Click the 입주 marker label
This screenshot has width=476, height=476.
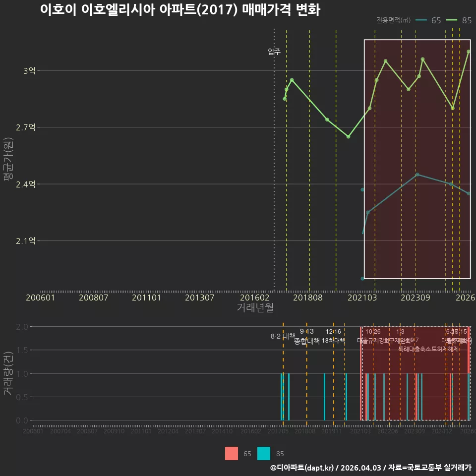click(x=274, y=52)
